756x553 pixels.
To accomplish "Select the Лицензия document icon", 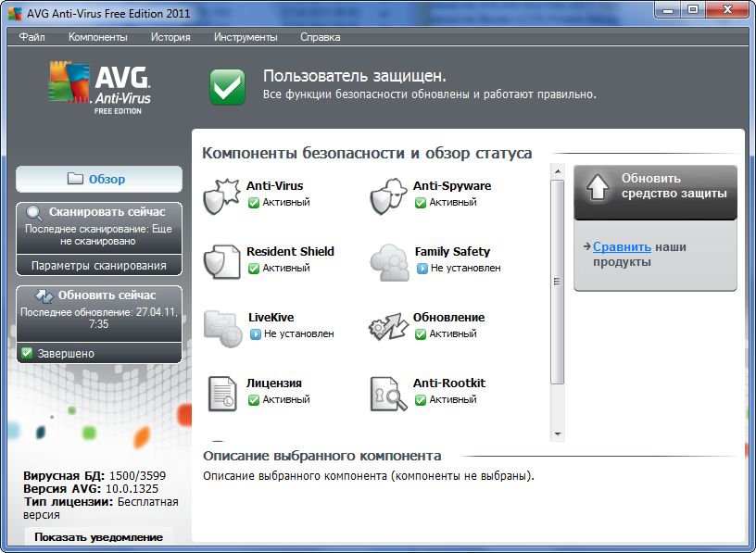I will point(222,394).
